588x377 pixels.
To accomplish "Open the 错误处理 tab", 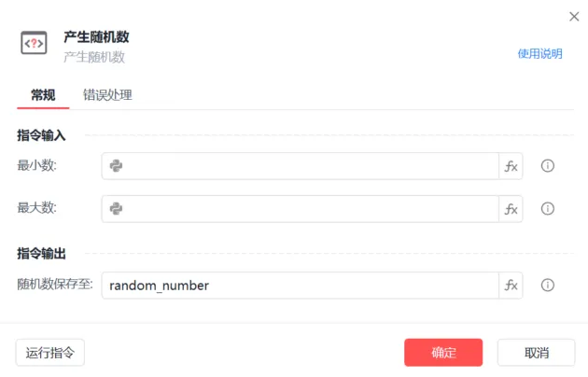I will tap(107, 94).
